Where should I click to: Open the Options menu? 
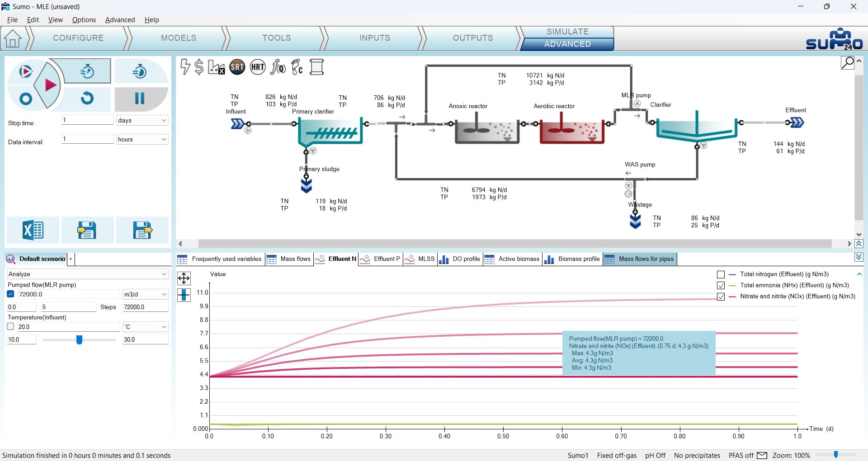84,20
